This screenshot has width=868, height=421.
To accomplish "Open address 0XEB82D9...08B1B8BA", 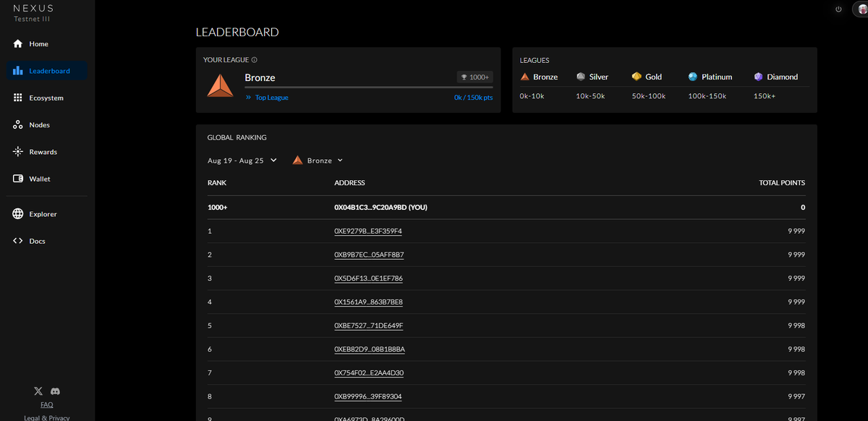I will click(x=370, y=349).
